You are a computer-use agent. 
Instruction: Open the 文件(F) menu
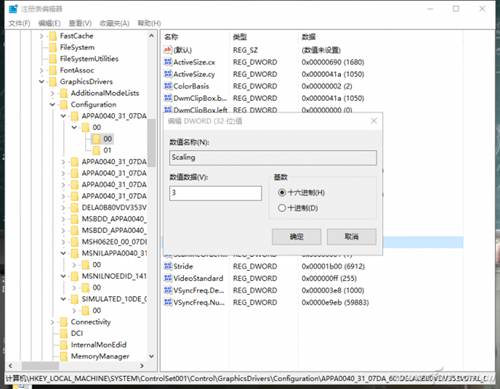pos(19,23)
